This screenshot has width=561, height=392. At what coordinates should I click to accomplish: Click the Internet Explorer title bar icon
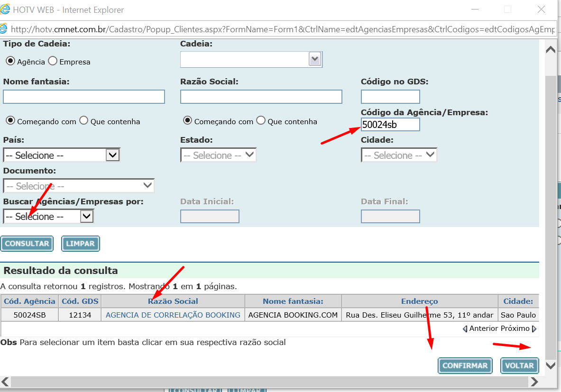pos(5,9)
